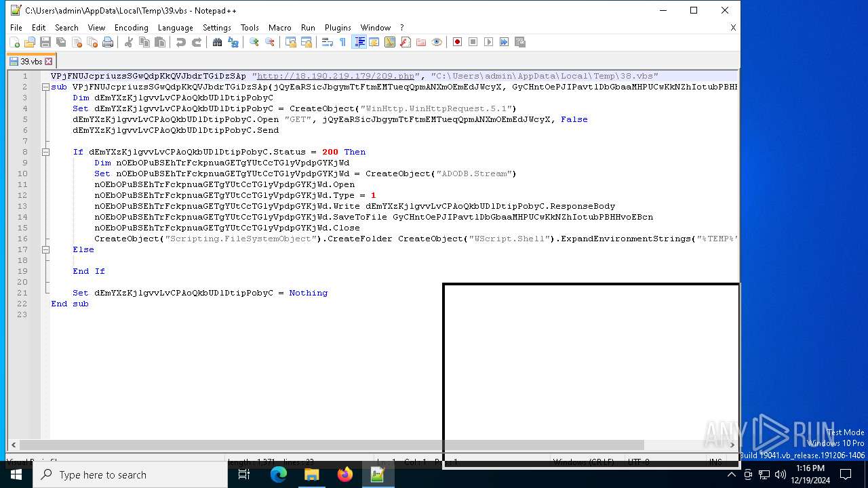The width and height of the screenshot is (868, 488).
Task: Toggle the Function List icon
Action: click(x=406, y=42)
